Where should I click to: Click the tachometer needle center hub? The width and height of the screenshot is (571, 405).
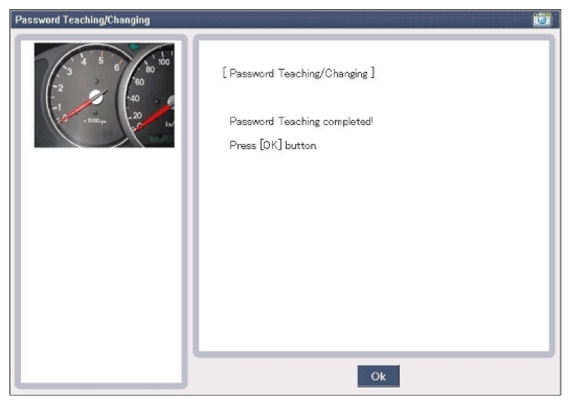point(97,97)
